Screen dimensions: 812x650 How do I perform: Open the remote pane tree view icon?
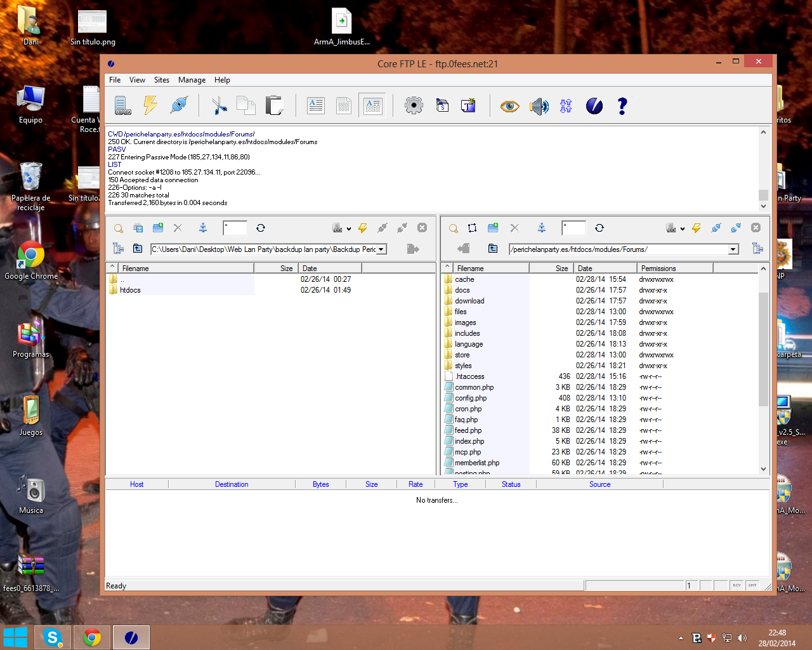point(757,248)
